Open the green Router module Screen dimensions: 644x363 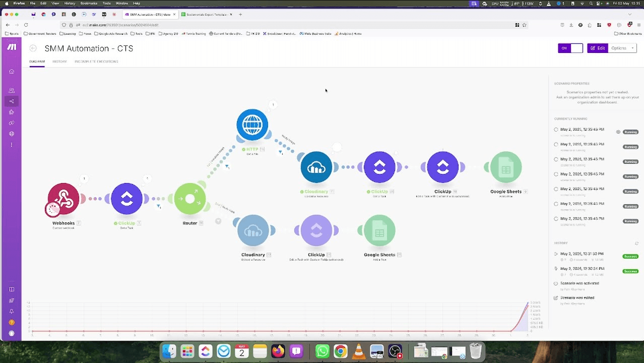coord(190,199)
